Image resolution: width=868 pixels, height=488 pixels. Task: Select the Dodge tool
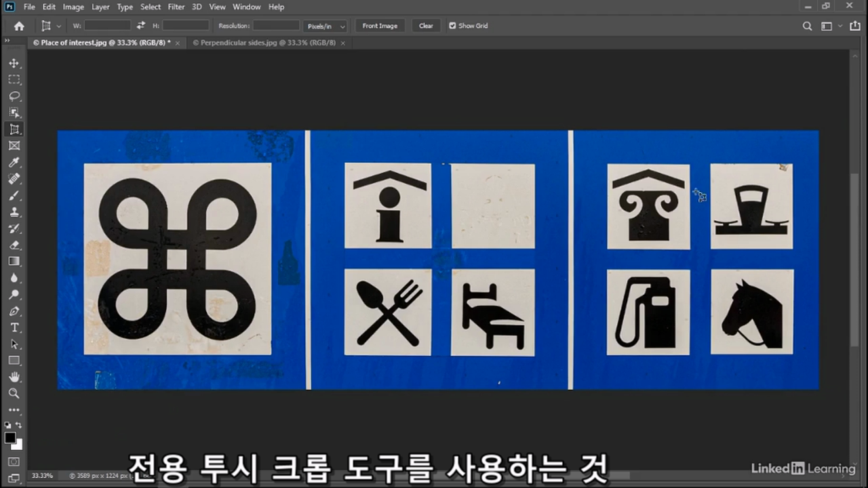click(x=14, y=295)
